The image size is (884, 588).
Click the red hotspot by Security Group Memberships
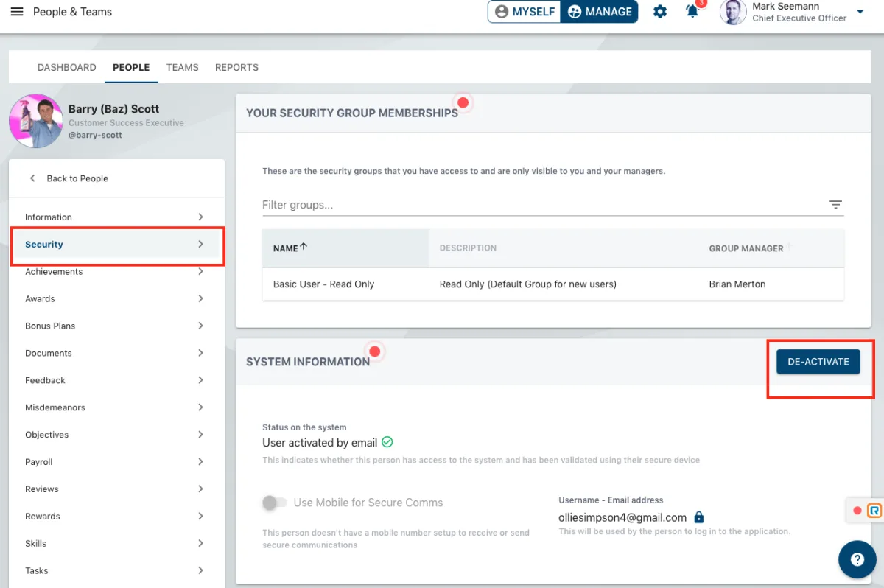(463, 102)
